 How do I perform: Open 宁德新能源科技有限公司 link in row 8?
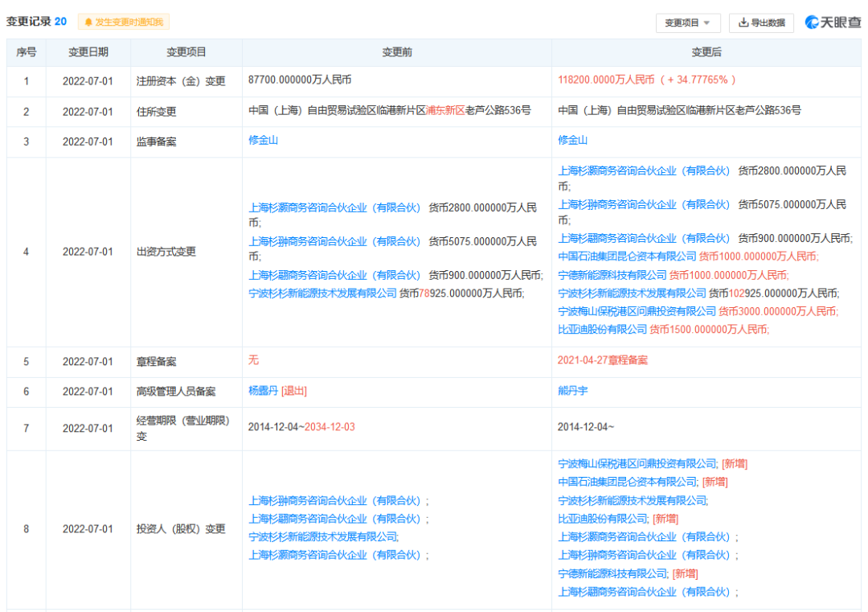pos(612,573)
